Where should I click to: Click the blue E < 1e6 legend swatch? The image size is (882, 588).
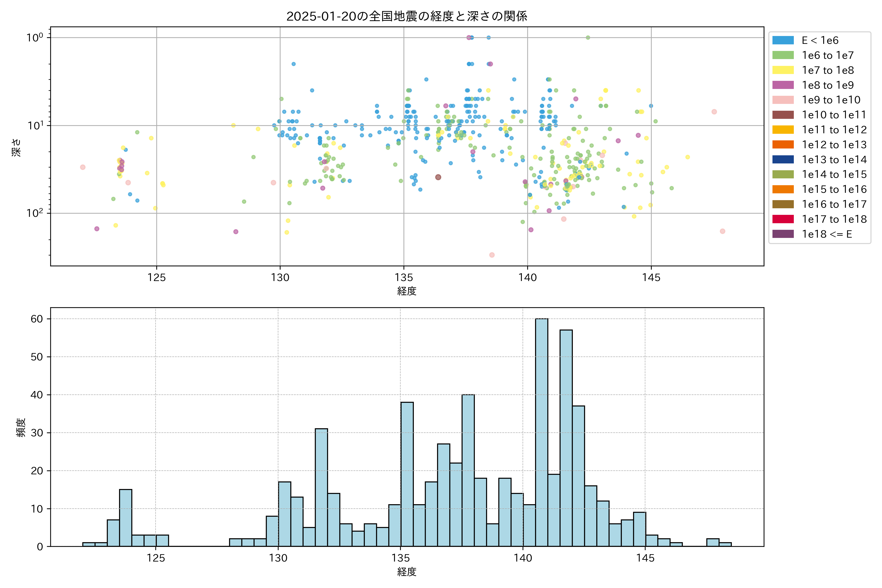pos(783,40)
